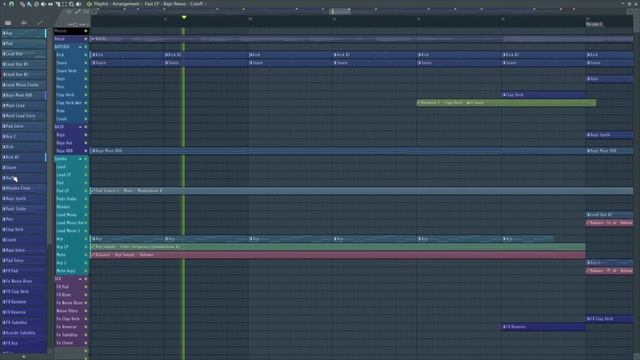Collapse the Synths track group
640x360 pixels.
pyautogui.click(x=80, y=159)
